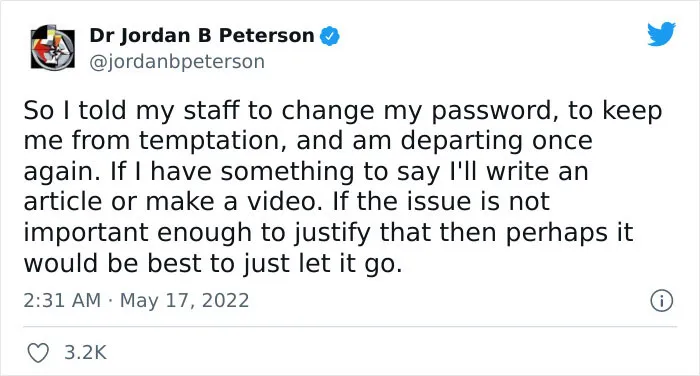Open the 2:31 AM time link
700x376 pixels.
tap(62, 300)
